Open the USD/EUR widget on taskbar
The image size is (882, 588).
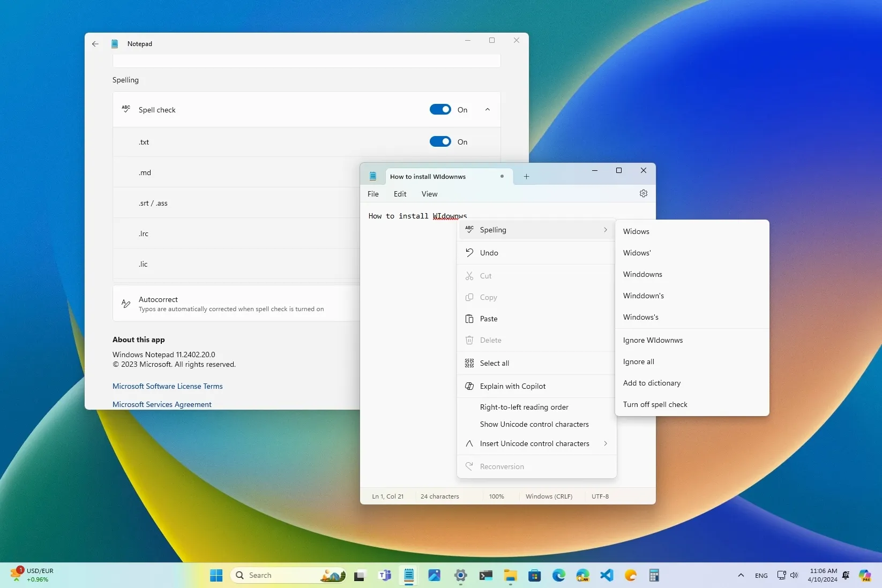click(32, 575)
